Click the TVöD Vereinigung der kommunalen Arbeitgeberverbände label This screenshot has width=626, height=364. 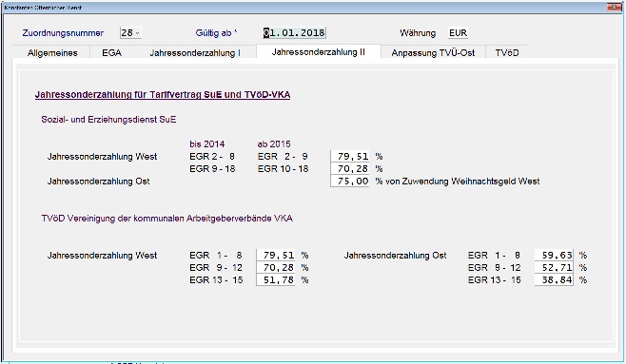tap(166, 219)
